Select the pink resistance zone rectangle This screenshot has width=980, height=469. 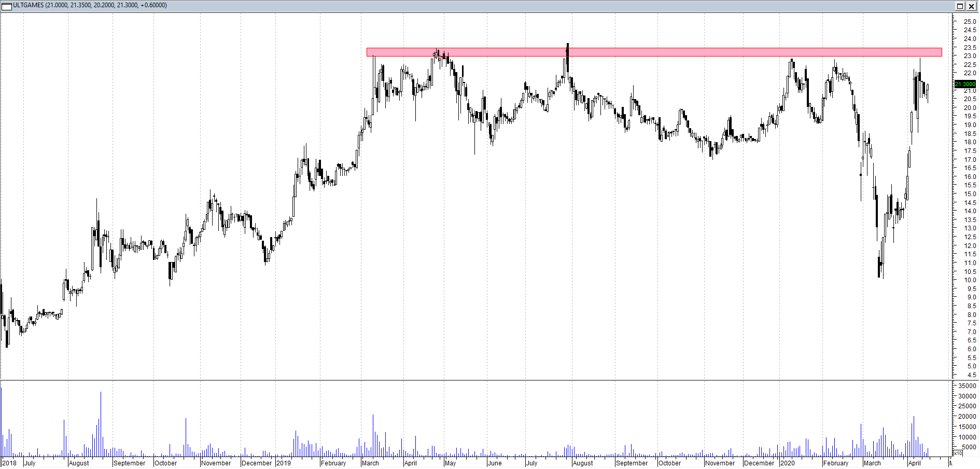coord(674,52)
